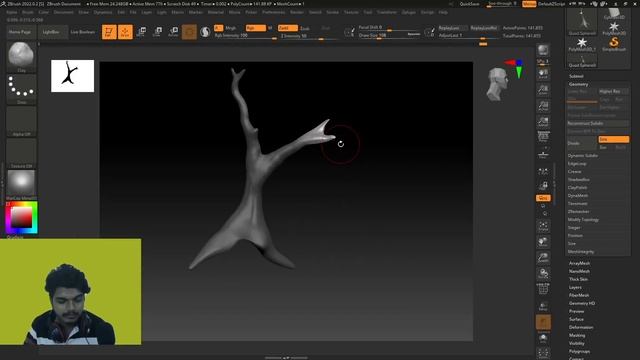
Task: Click the ZoomD 3D zoom icon
Action: (543, 258)
